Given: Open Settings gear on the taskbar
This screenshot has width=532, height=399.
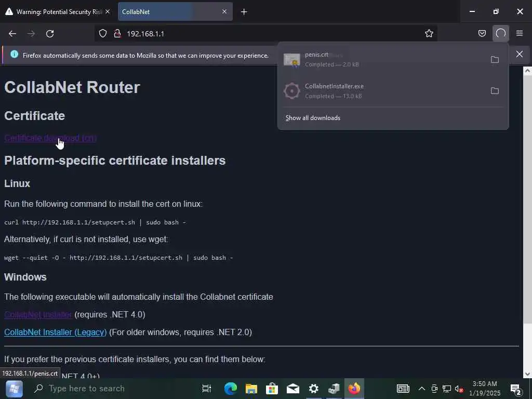Looking at the screenshot, I should click(313, 389).
